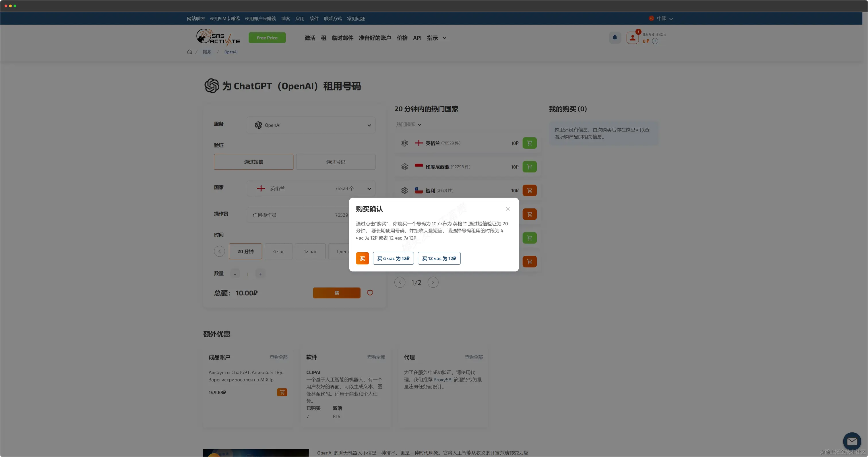Click the add balance plus icon
868x457 pixels.
pos(655,41)
